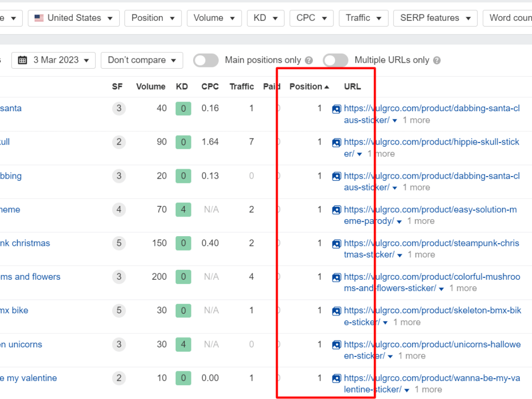Click SF badge 5 in nk christmas row
Screen dimensions: 532x399
(119, 243)
